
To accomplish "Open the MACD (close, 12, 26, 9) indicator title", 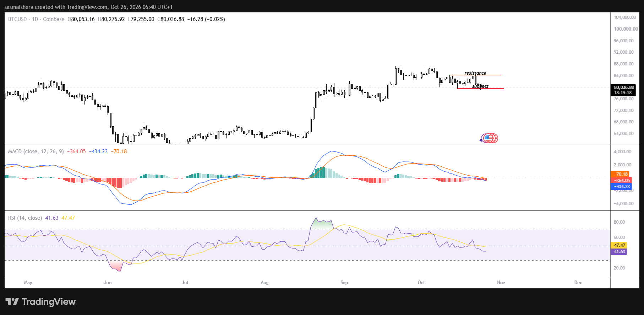I will click(x=36, y=151).
